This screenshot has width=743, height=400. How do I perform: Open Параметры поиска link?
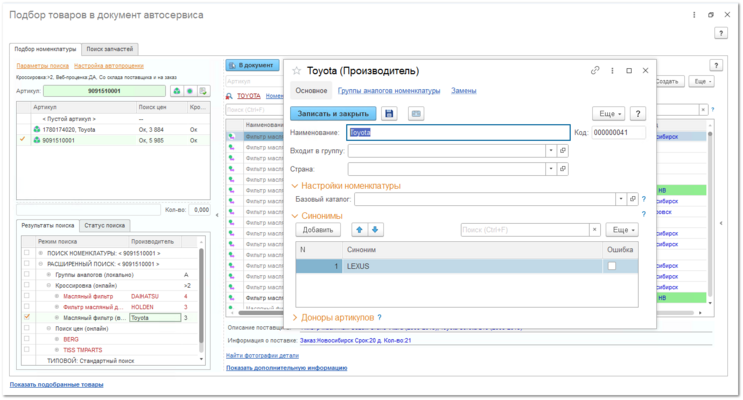43,66
